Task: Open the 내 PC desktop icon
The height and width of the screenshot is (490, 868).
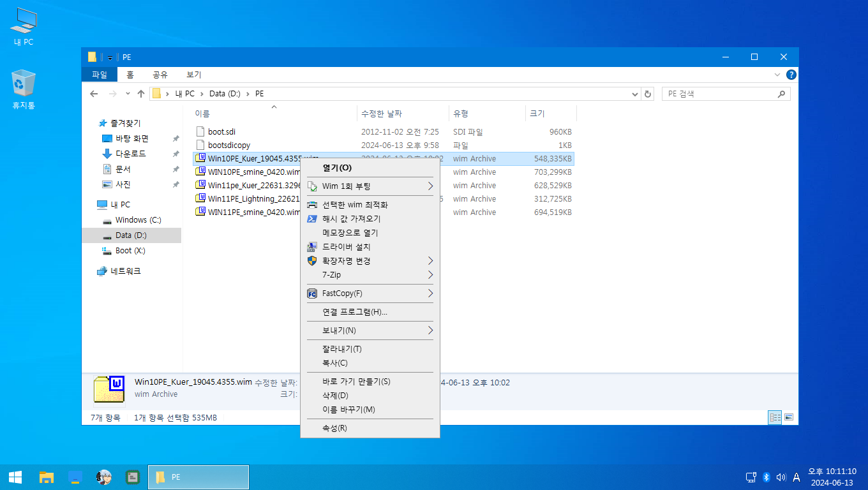Action: click(x=23, y=27)
